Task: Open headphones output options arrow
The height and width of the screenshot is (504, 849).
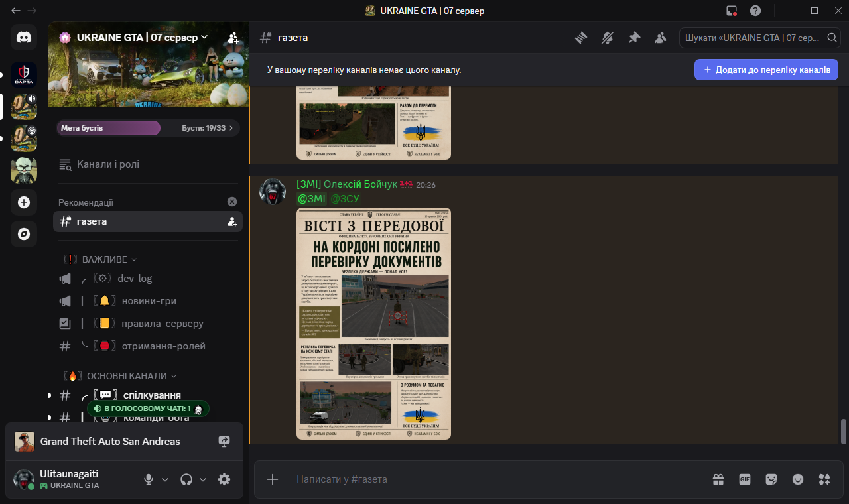Action: 203,479
